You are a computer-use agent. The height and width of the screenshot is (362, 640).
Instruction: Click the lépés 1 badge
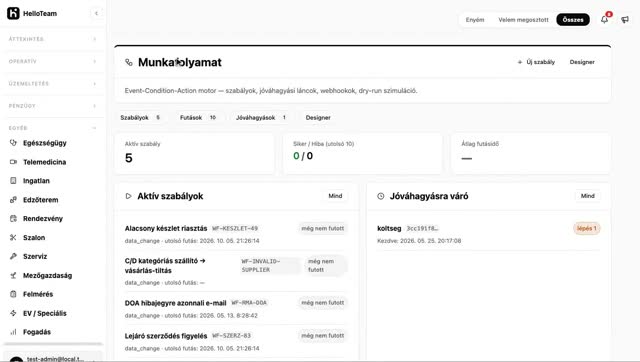pyautogui.click(x=587, y=229)
